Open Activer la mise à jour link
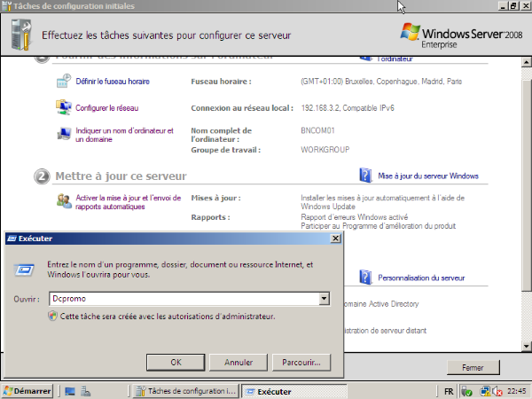This screenshot has width=532, height=399. [128, 202]
